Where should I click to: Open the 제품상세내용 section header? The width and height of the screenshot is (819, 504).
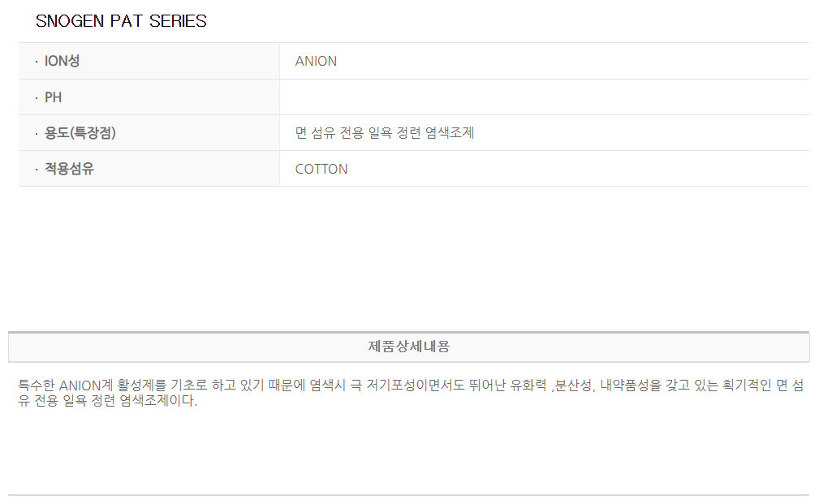coord(409,347)
